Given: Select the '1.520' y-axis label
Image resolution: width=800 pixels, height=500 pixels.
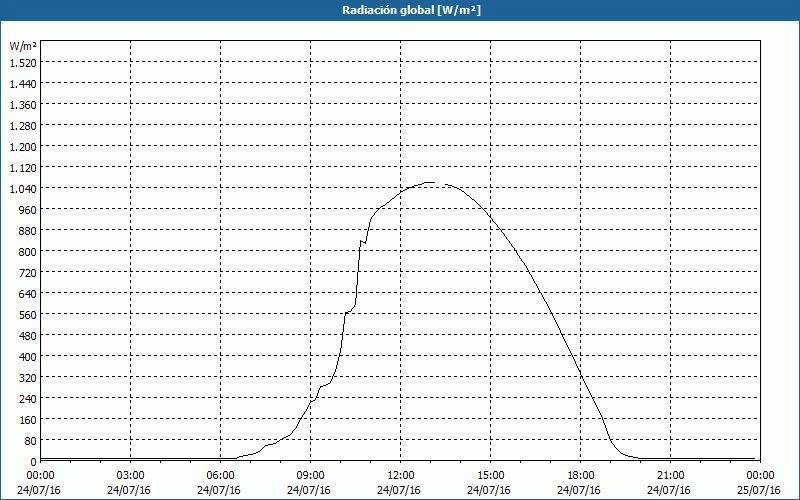Looking at the screenshot, I should pyautogui.click(x=23, y=63).
